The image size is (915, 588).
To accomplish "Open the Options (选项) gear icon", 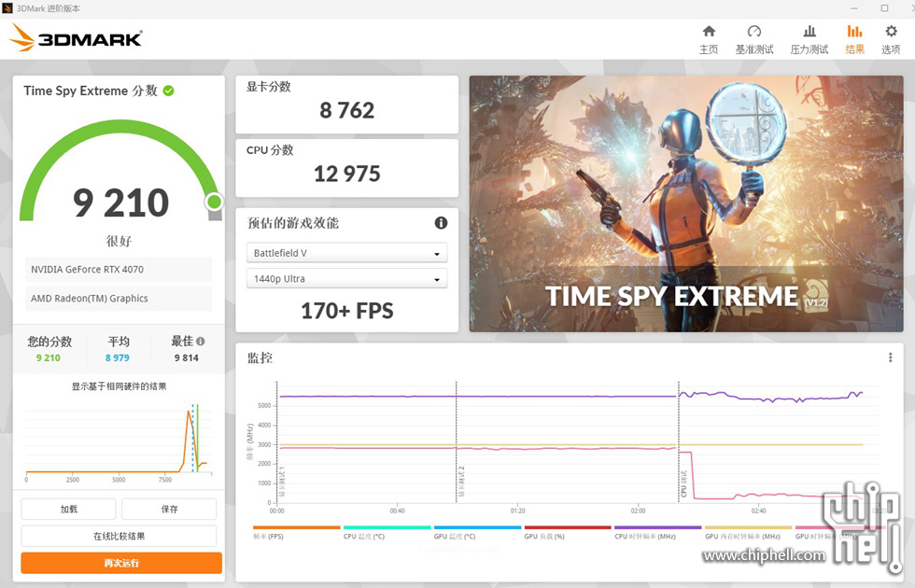I will tap(891, 31).
